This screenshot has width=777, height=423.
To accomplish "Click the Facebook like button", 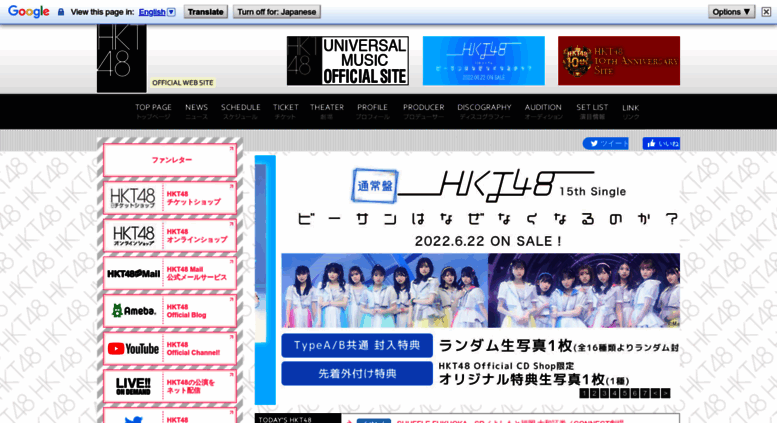I will (x=661, y=144).
